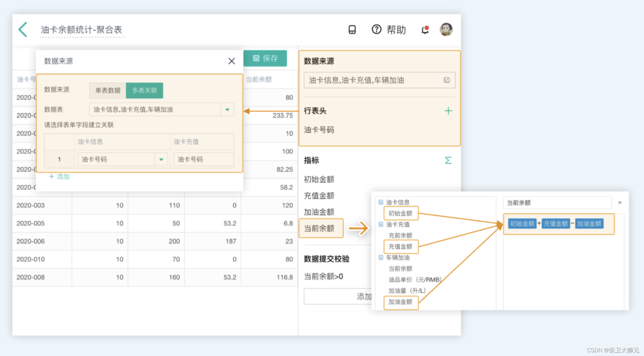This screenshot has height=356, width=644.
Task: Open the mobile preview icon
Action: [352, 30]
